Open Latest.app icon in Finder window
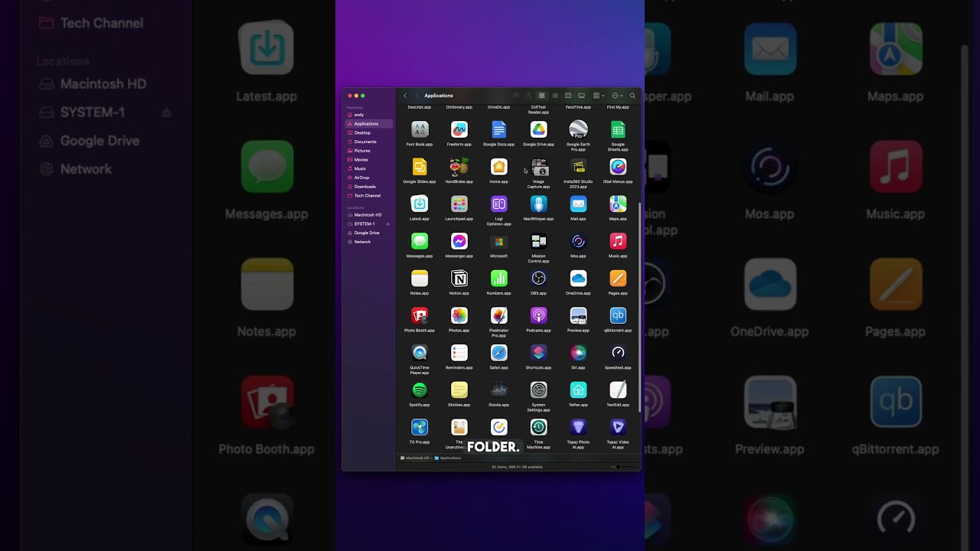 420,204
